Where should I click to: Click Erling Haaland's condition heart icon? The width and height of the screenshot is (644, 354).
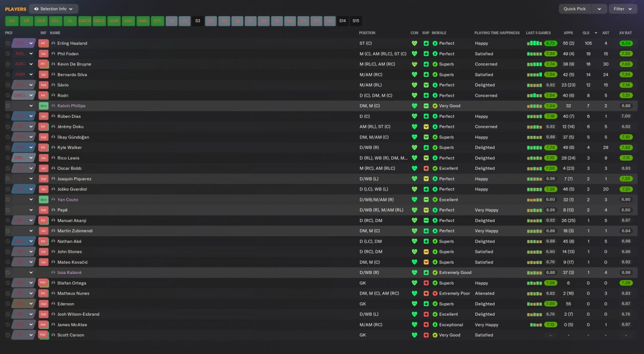415,43
